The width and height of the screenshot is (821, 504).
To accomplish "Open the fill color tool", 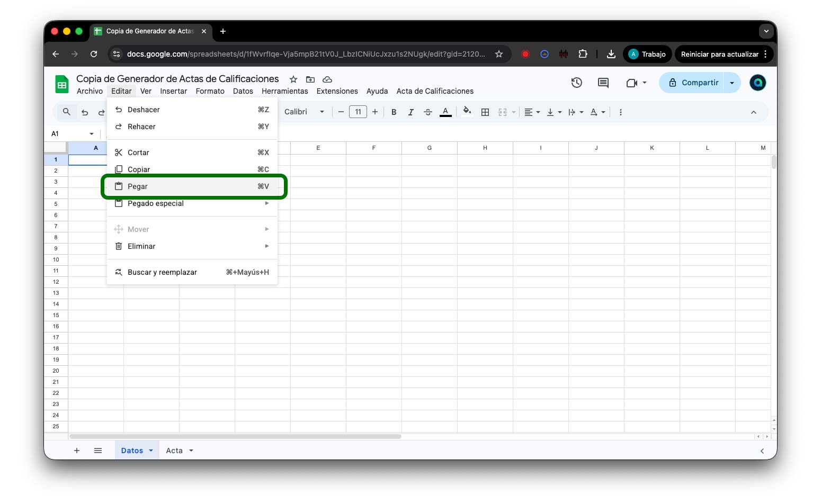I will click(467, 112).
